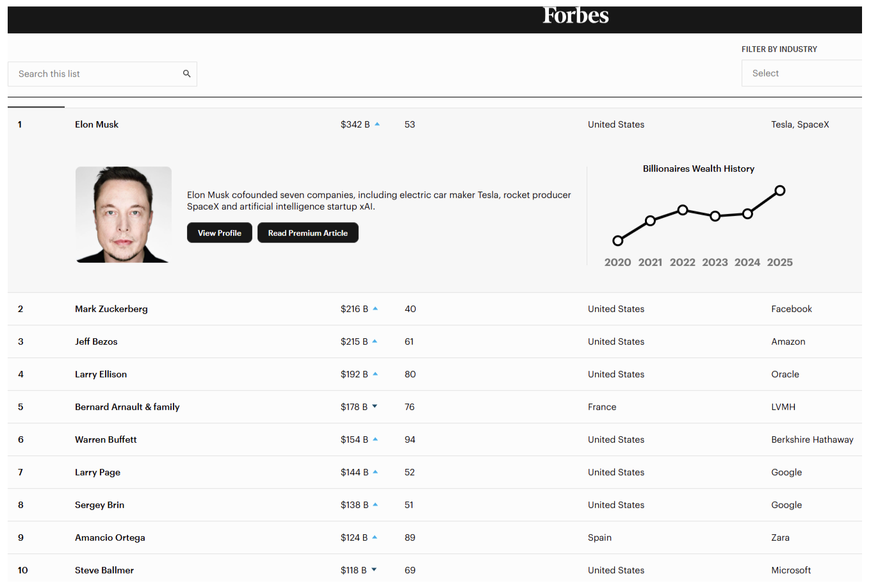Click the 'Tesla, SpaceX' source text
The height and width of the screenshot is (588, 871).
click(800, 124)
